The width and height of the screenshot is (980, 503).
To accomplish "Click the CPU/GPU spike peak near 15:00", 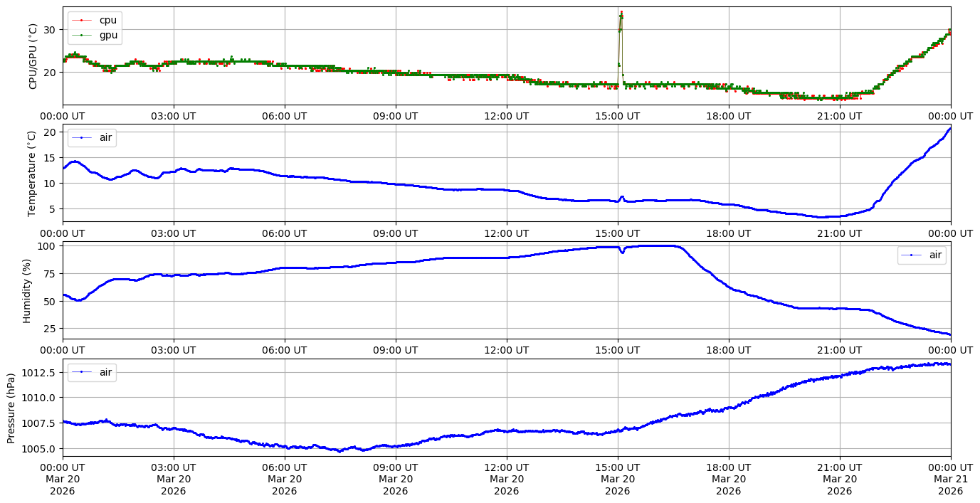I will (621, 13).
